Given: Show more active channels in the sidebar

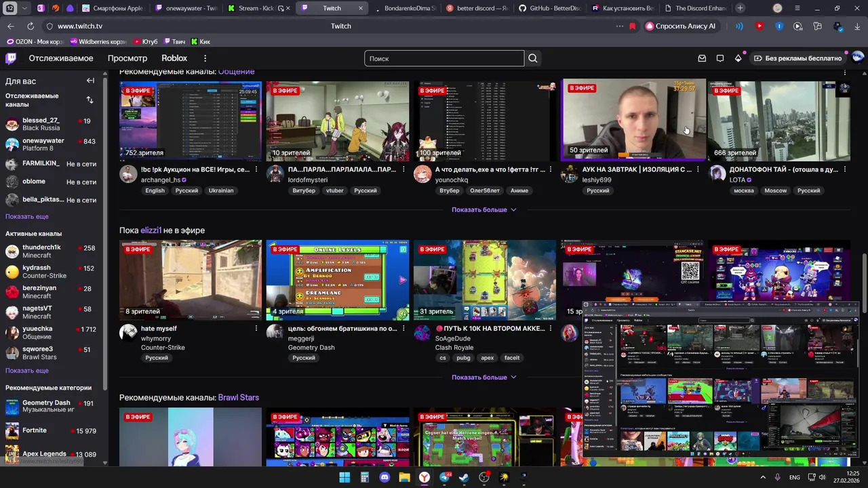Looking at the screenshot, I should tap(27, 371).
